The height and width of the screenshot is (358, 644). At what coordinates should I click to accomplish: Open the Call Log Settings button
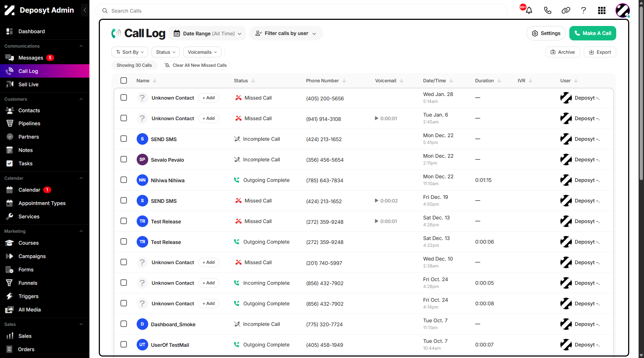point(546,33)
